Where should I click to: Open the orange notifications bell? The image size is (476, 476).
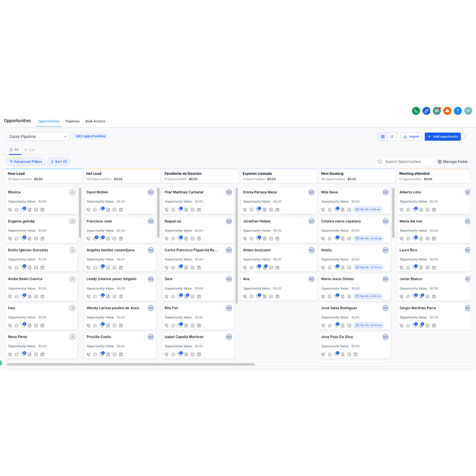coord(447,111)
